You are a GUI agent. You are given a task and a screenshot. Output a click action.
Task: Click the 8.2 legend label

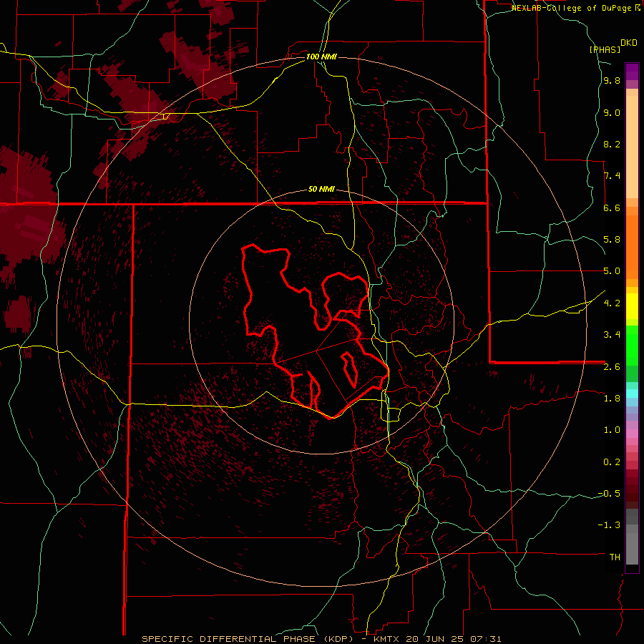click(612, 144)
